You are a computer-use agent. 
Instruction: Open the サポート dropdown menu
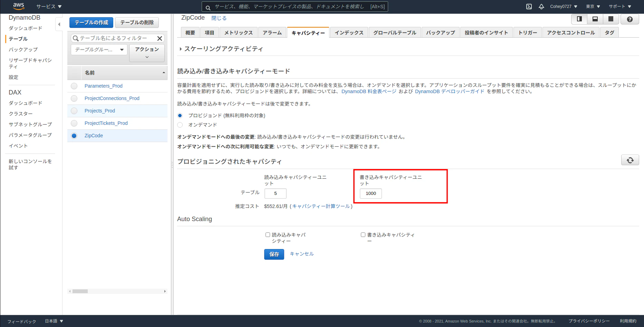[620, 7]
